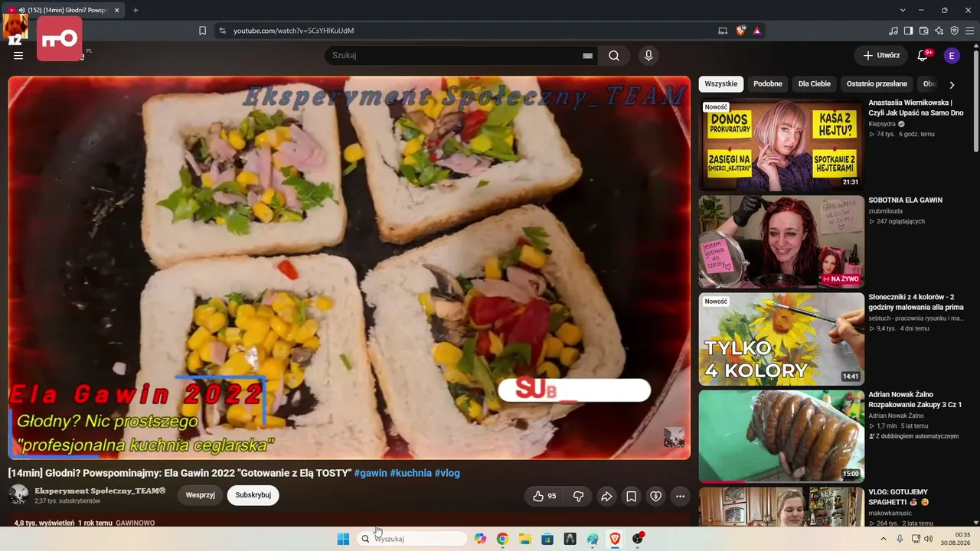Open the Adrian Nowak Żalno video thumbnail

tap(781, 436)
